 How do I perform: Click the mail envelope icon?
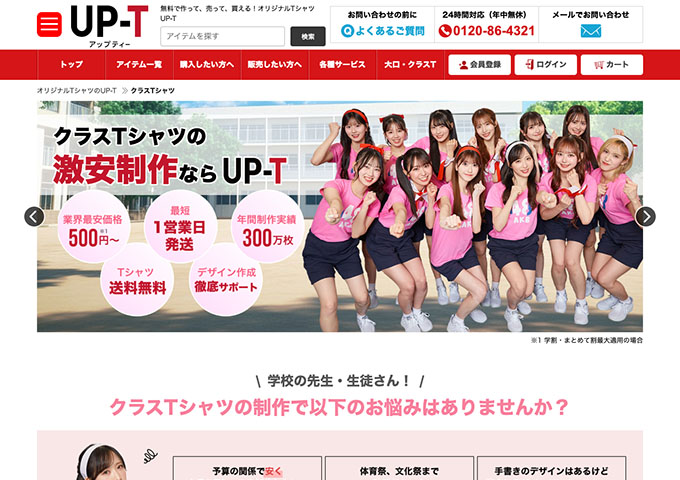coord(590,31)
